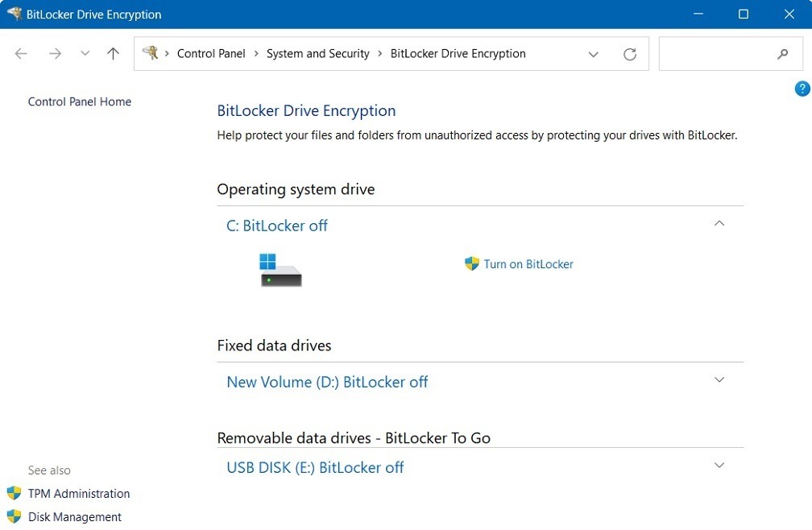
Task: Open recent locations with the small down chevron
Action: [x=85, y=53]
